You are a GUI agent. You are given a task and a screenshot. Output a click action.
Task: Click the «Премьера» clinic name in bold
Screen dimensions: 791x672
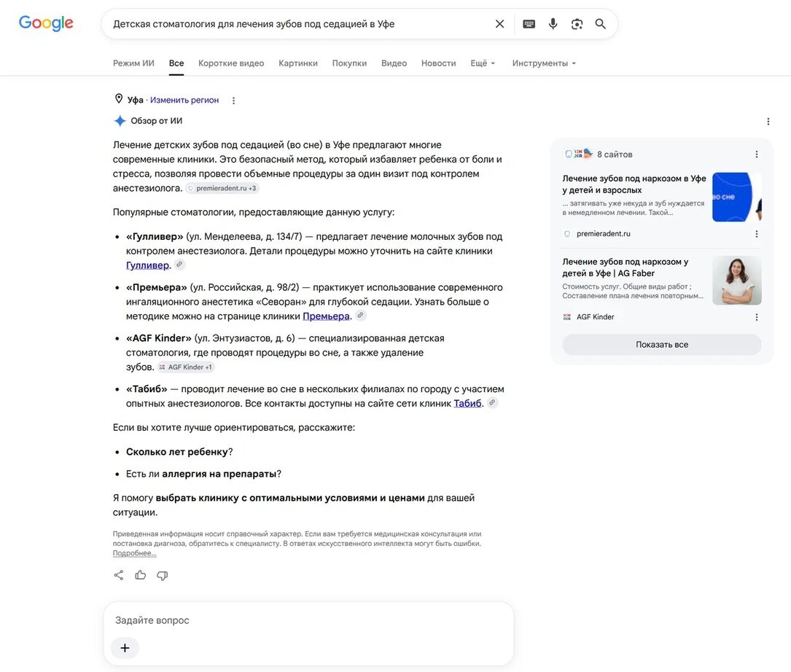(x=157, y=288)
